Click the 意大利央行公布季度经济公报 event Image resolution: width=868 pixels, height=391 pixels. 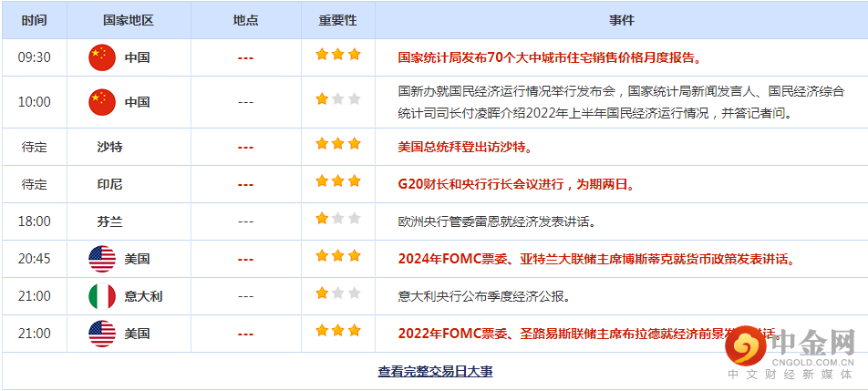[x=484, y=296]
